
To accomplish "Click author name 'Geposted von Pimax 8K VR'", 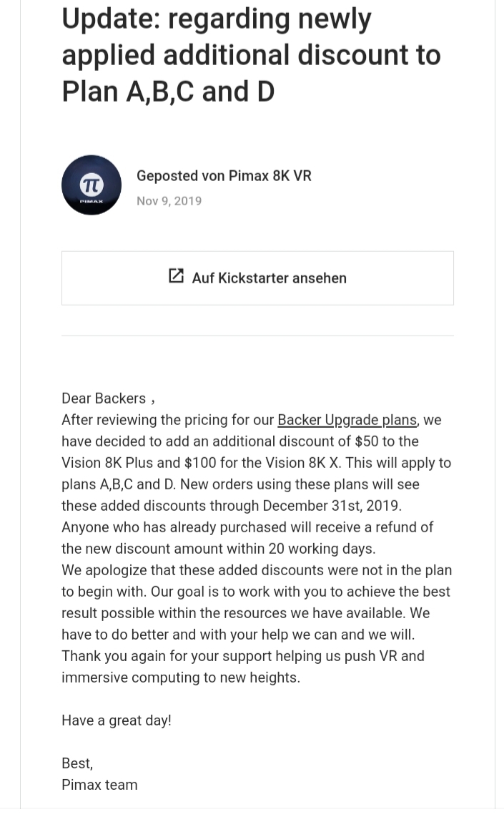I will (x=224, y=175).
